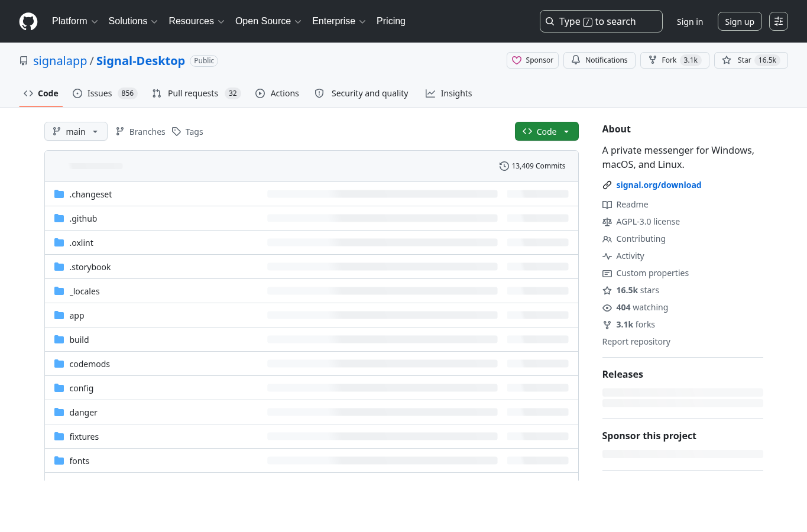
Task: Click Report repository
Action: 636,342
